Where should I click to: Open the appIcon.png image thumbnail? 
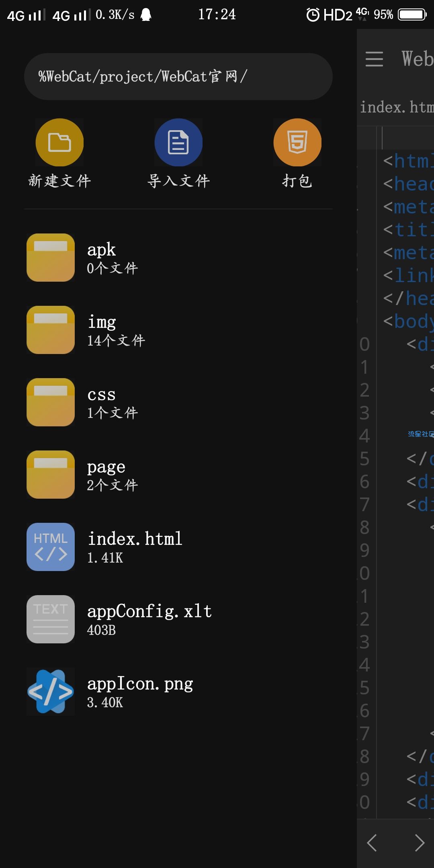click(x=51, y=692)
